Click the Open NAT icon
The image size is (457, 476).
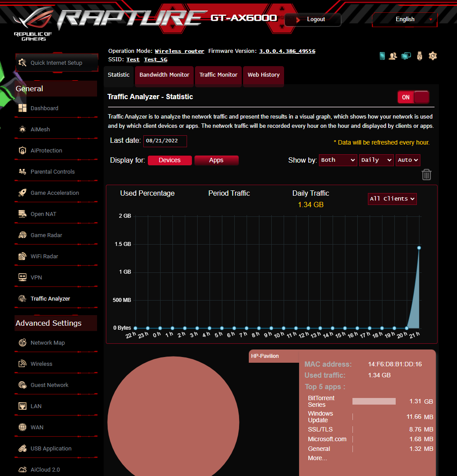22,214
